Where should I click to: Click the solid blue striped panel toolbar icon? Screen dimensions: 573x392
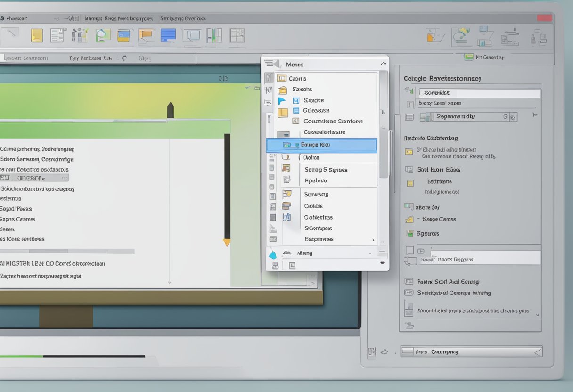tap(168, 35)
